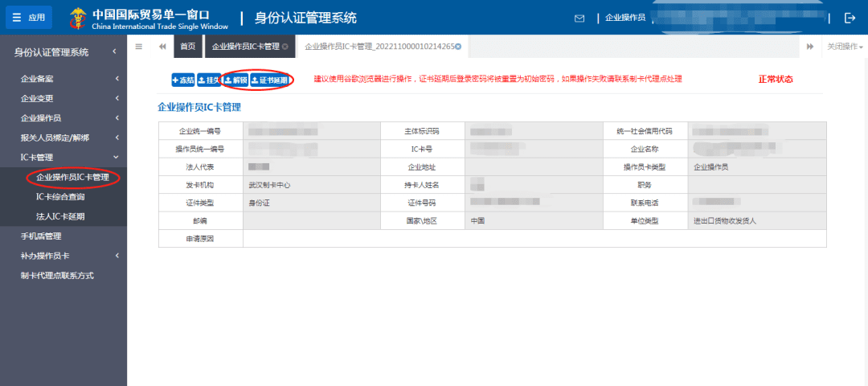868x386 pixels.
Task: Open 法人IC卡延期 in the sidebar
Action: click(x=60, y=216)
